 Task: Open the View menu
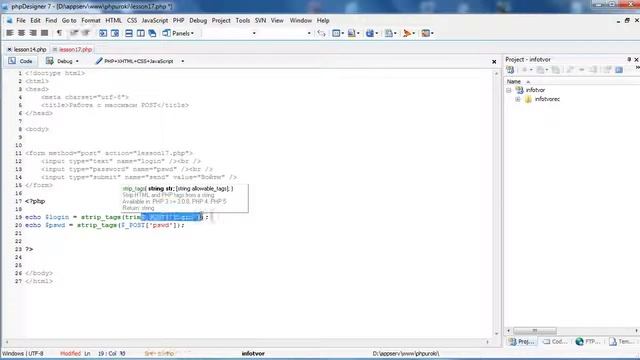pyautogui.click(x=277, y=20)
